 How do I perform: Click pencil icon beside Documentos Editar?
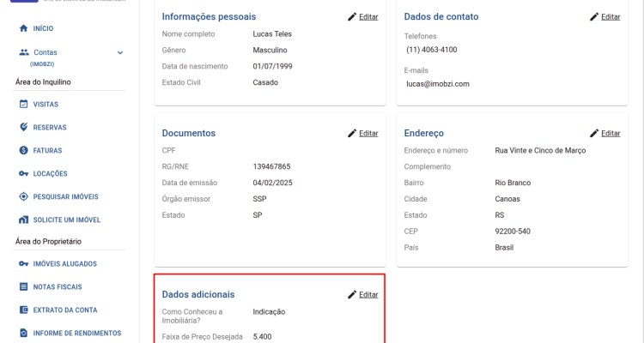click(x=352, y=134)
